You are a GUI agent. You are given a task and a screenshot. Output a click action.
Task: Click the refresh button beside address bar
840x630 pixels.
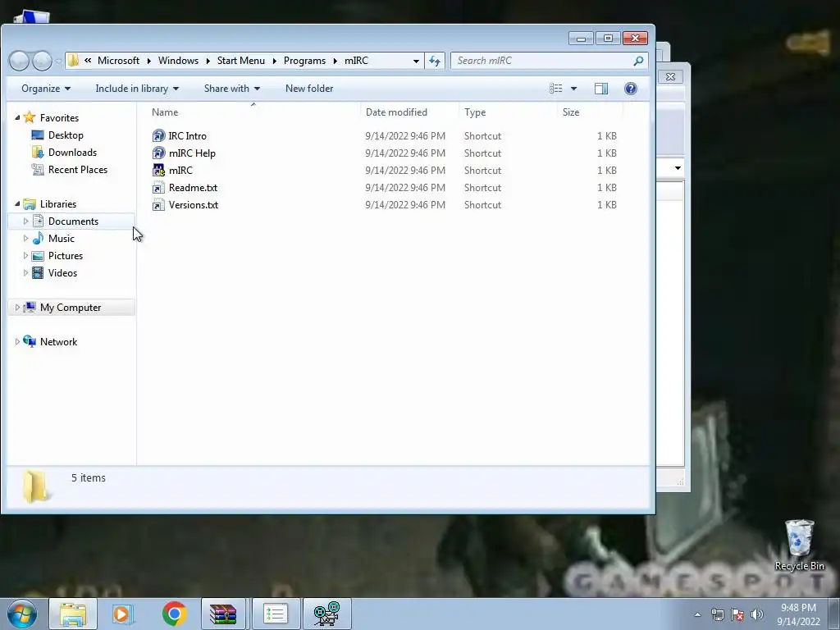click(435, 61)
